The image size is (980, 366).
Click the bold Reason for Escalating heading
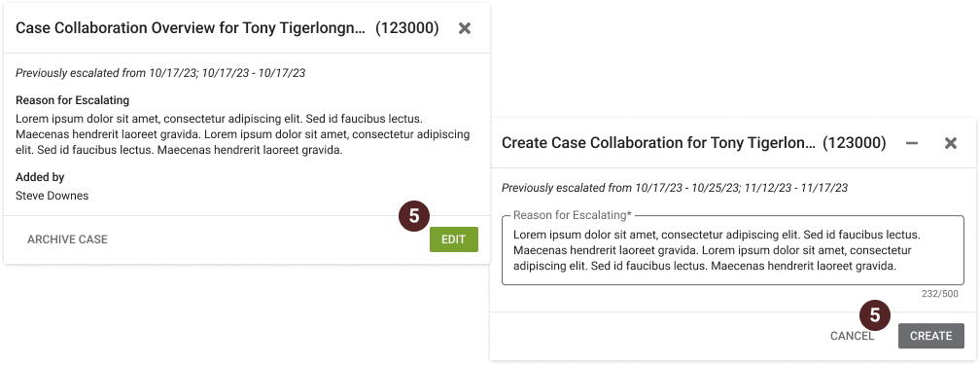click(x=73, y=100)
